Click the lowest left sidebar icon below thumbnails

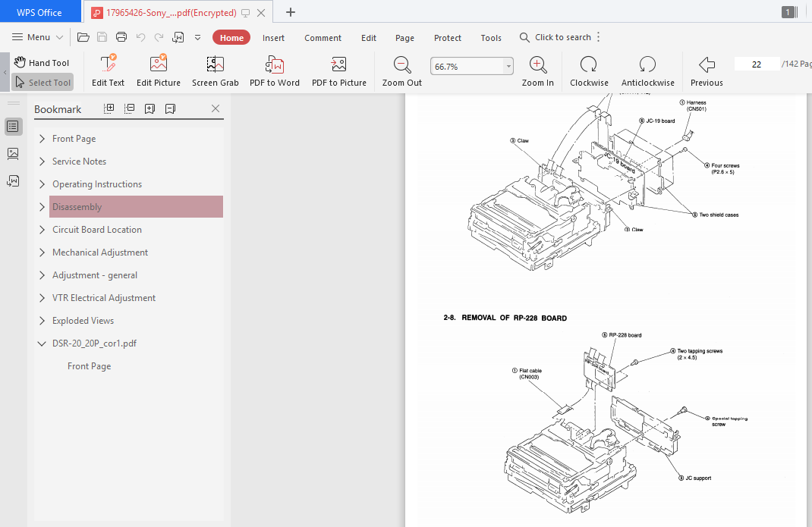13,180
